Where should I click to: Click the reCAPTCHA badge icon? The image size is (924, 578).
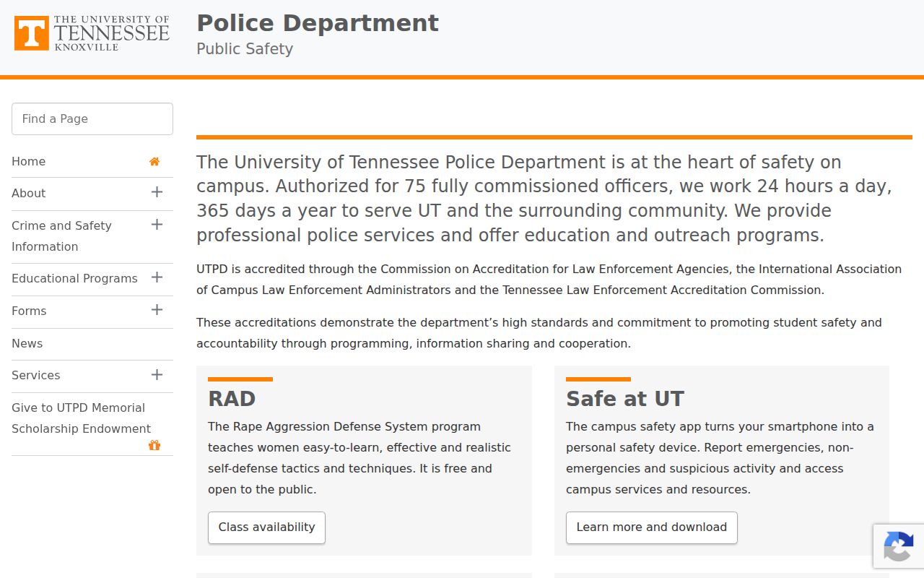[899, 545]
